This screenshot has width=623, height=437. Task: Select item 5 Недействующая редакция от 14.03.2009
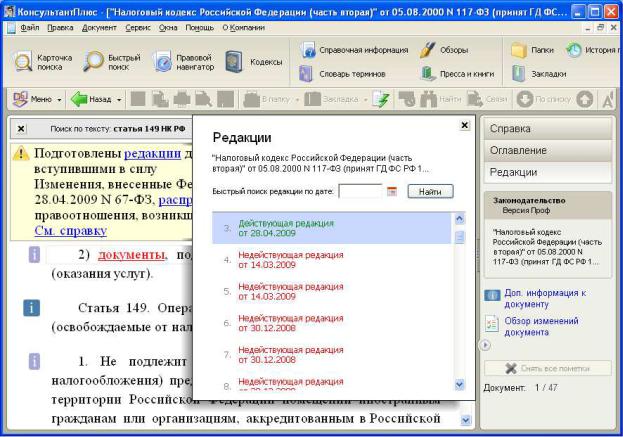click(331, 292)
